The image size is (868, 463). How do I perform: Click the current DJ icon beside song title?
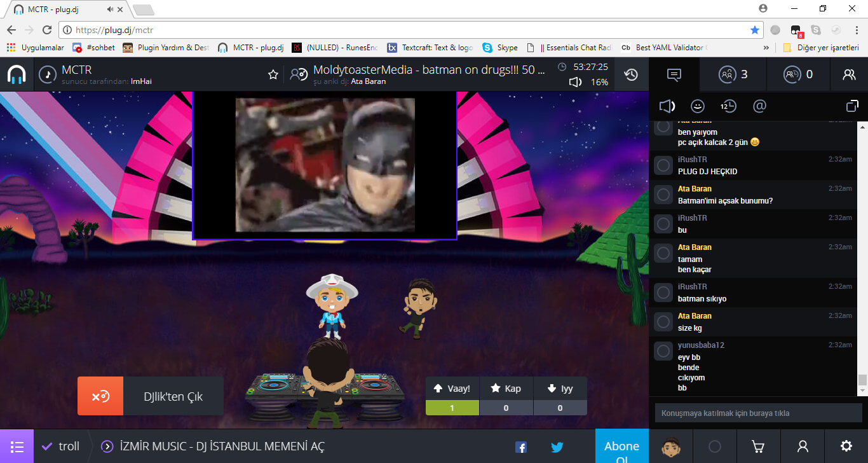(x=298, y=74)
